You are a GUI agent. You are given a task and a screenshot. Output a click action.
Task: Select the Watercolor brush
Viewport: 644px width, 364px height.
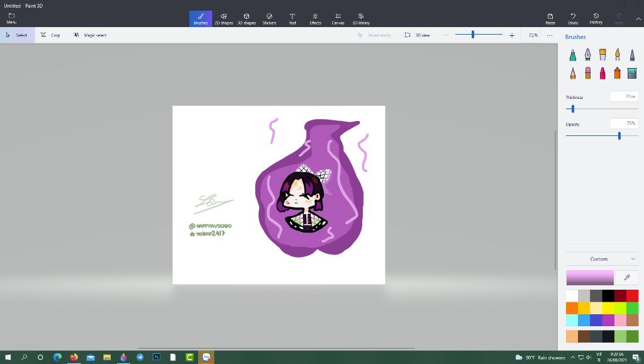coord(618,55)
